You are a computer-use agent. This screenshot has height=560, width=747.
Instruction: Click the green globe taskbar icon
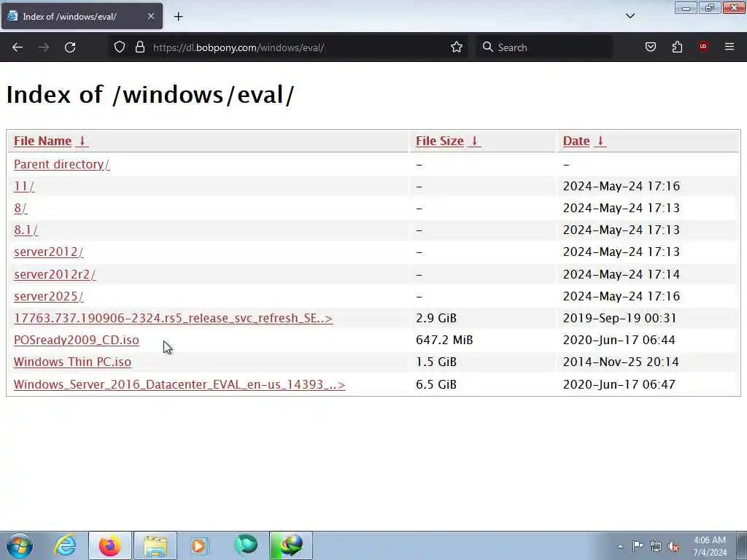pos(246,545)
